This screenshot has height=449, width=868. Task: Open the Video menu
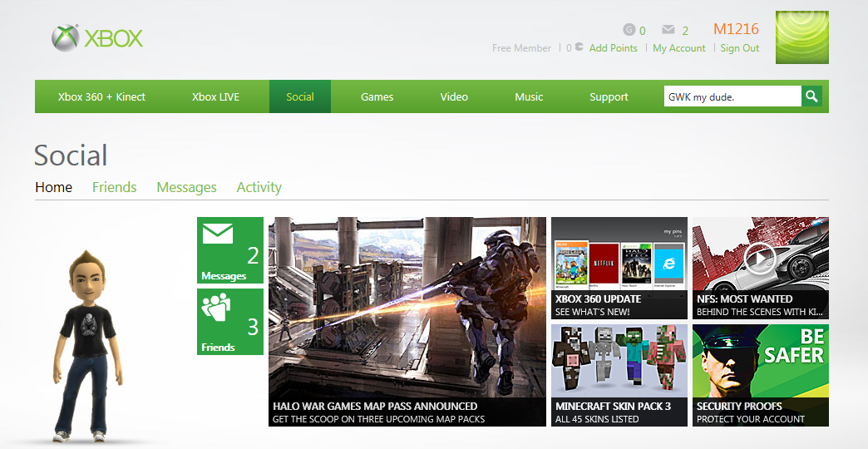pyautogui.click(x=454, y=97)
